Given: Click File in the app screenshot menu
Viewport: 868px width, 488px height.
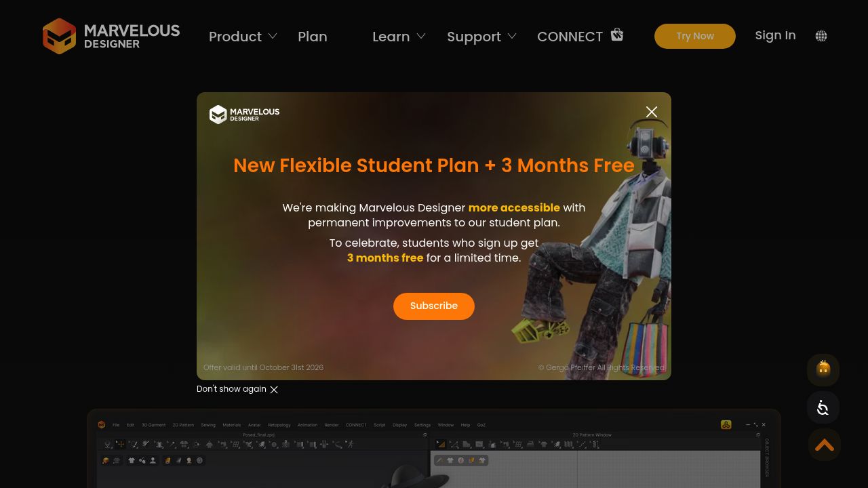Looking at the screenshot, I should pos(116,425).
